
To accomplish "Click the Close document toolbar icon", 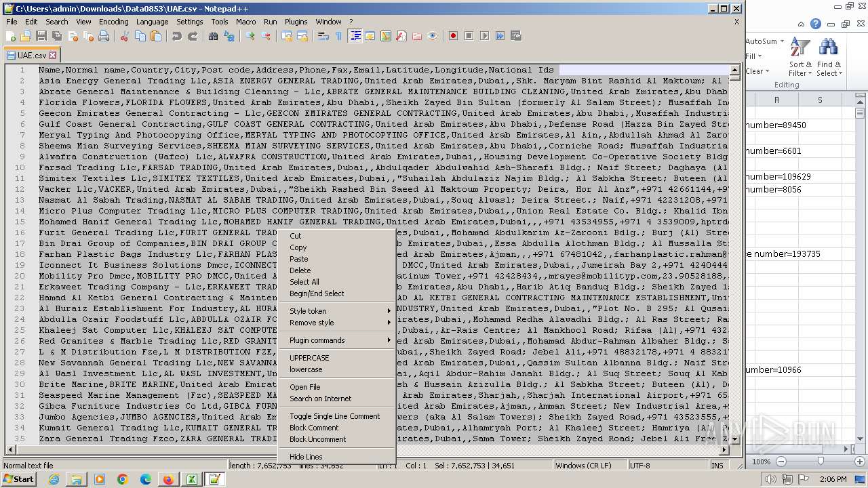I will (73, 36).
